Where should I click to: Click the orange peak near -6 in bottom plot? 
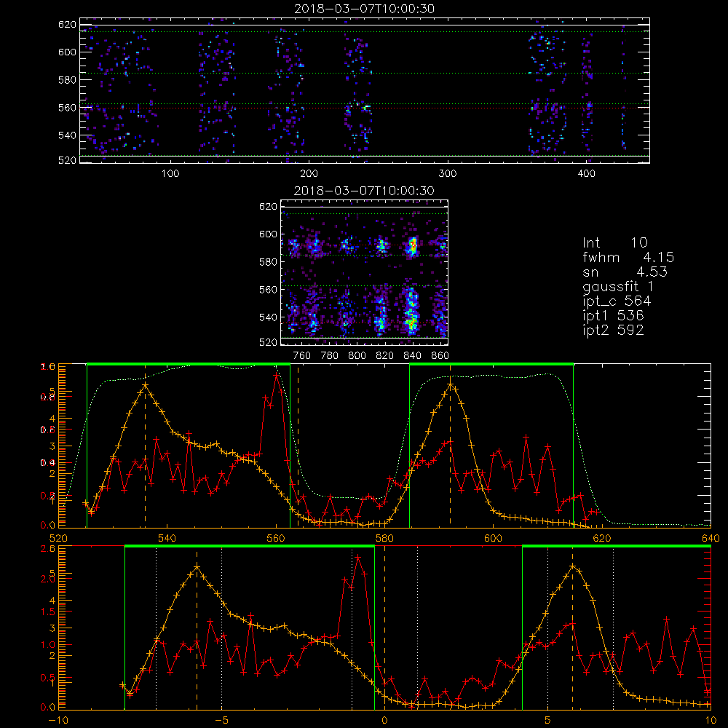197,566
